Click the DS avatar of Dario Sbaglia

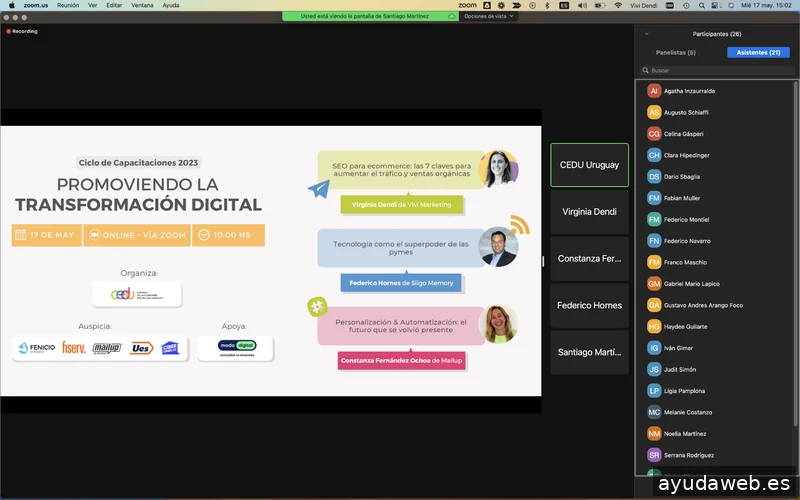pos(654,177)
